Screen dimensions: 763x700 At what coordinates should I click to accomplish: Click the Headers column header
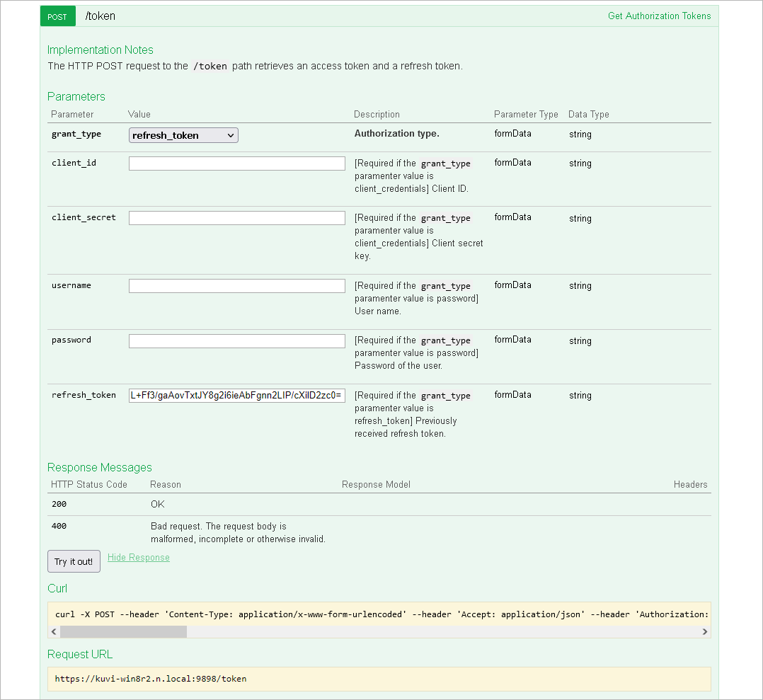pos(691,485)
